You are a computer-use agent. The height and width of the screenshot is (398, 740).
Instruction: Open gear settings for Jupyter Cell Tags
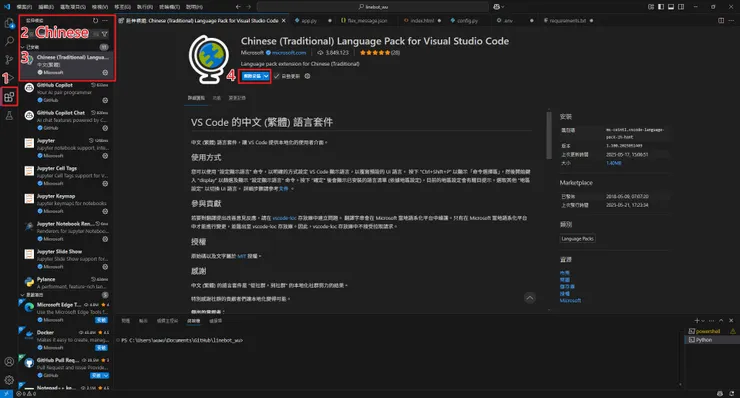[x=105, y=184]
